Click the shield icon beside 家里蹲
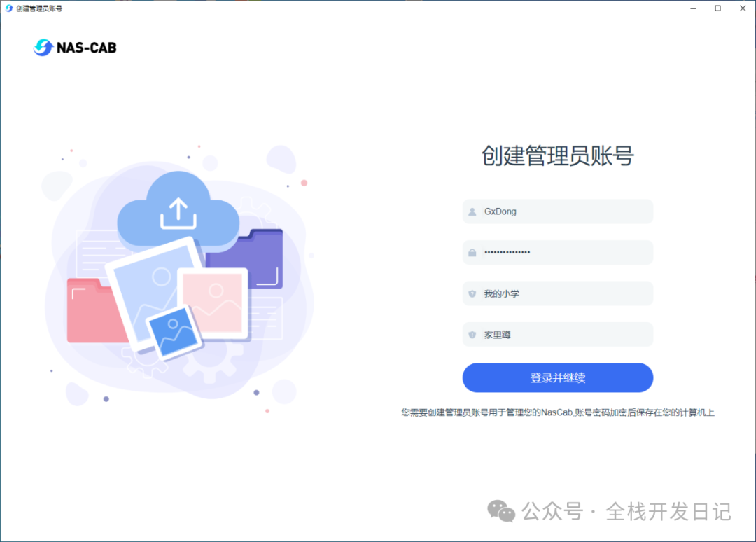The width and height of the screenshot is (756, 542). pyautogui.click(x=472, y=335)
